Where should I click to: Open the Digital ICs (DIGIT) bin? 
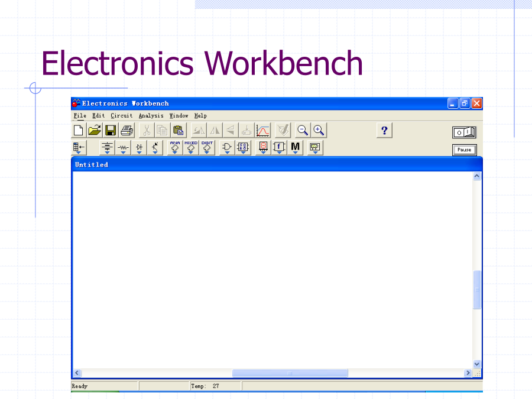(207, 148)
